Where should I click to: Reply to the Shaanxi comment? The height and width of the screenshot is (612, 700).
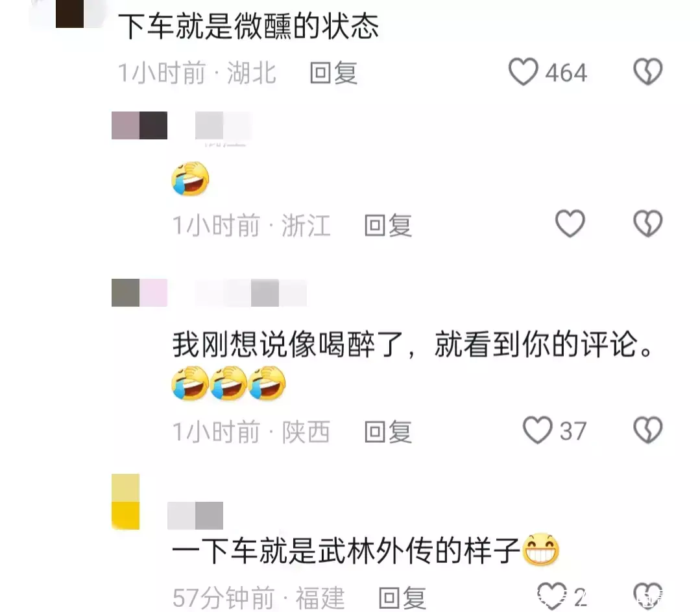388,432
